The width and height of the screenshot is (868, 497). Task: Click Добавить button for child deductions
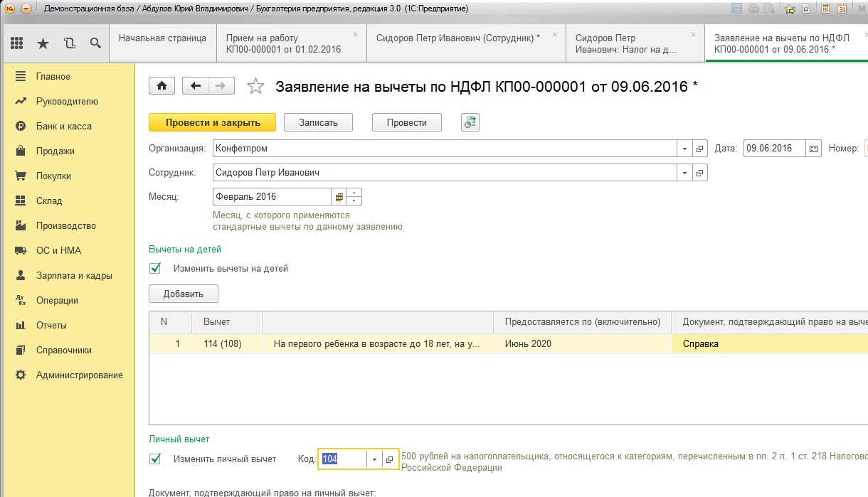tap(184, 294)
